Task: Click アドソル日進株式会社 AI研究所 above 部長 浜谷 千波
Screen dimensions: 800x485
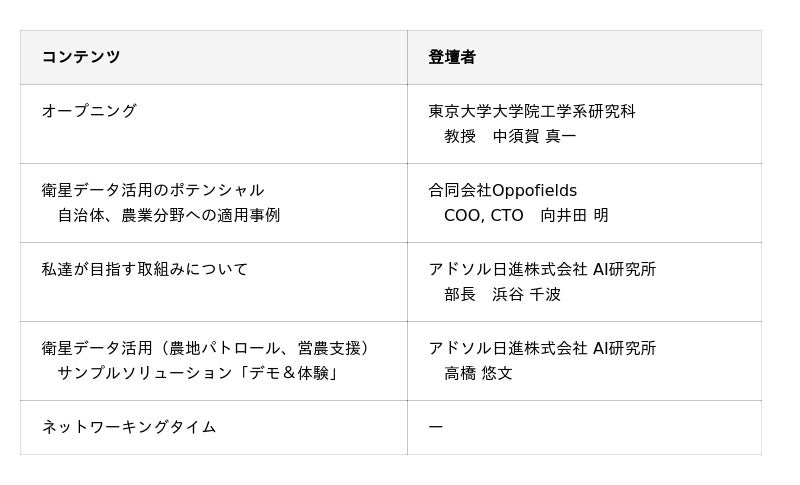Action: click(542, 269)
